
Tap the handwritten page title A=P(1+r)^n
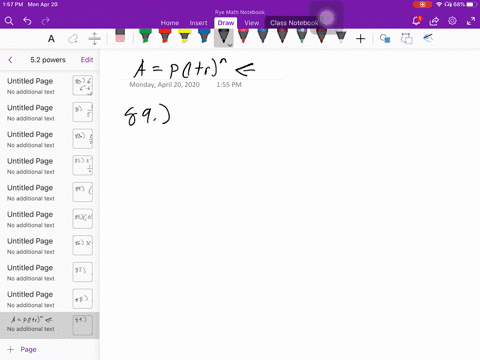(194, 68)
